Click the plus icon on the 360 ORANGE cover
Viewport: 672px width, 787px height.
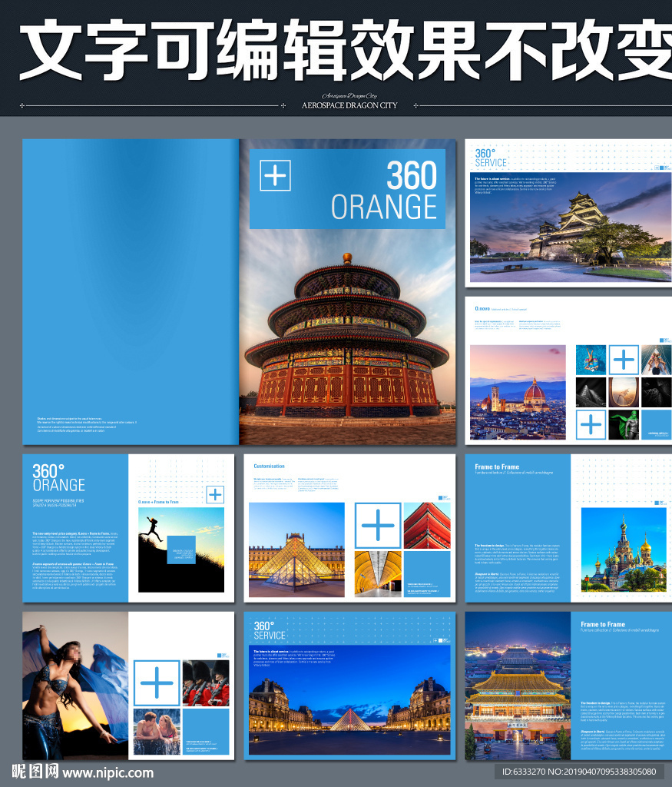coord(275,176)
